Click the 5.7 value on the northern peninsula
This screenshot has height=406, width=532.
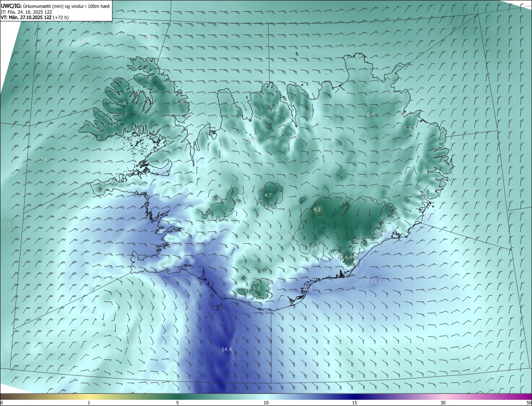273,106
